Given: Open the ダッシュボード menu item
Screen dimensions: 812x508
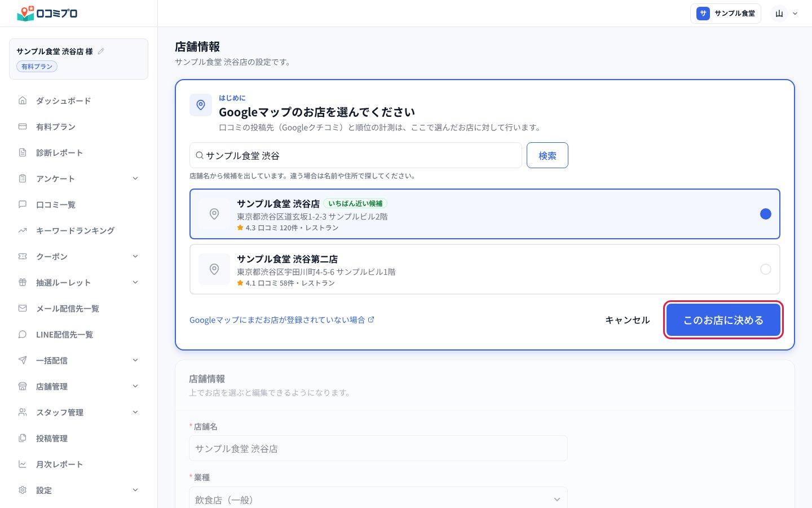Looking at the screenshot, I should 79,100.
